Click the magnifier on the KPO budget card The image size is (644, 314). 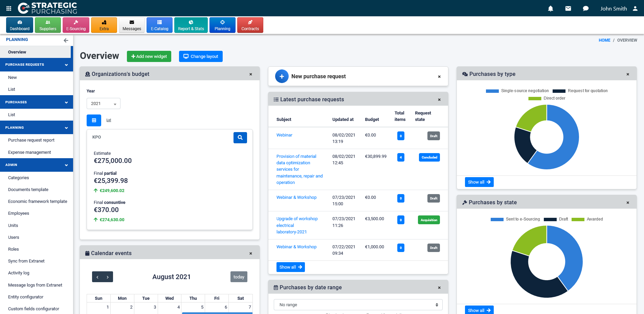(x=240, y=138)
